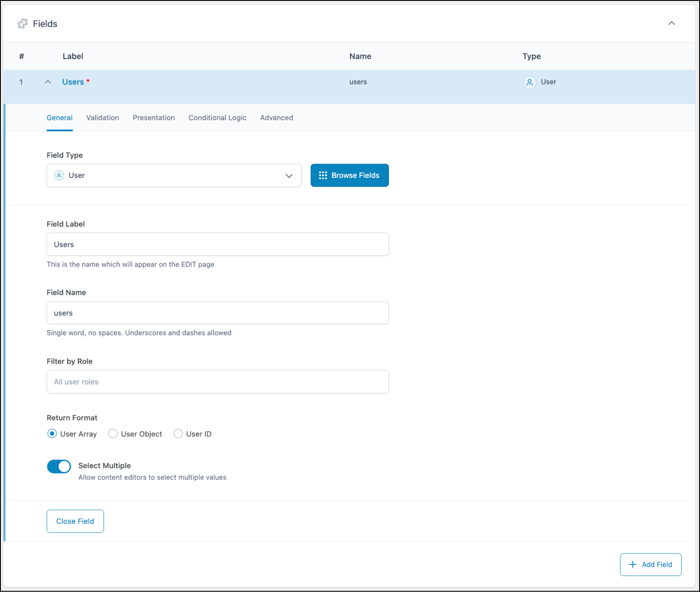Click the Filter by Role field
Screen dimensions: 700x592
click(217, 381)
